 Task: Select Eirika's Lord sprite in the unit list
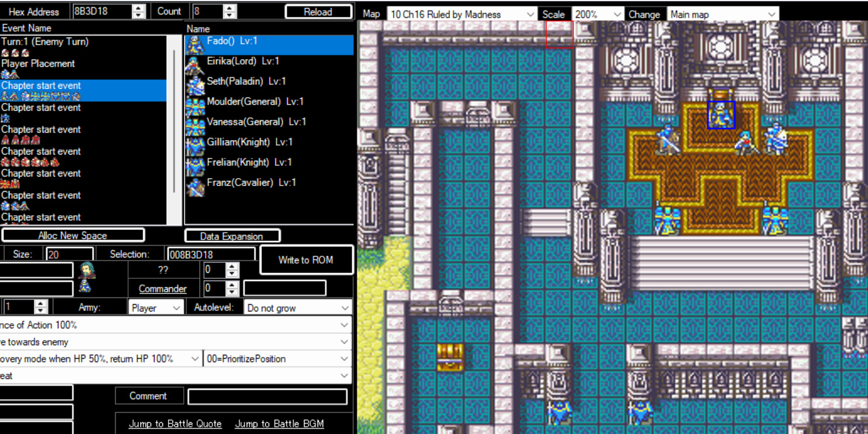pyautogui.click(x=195, y=65)
